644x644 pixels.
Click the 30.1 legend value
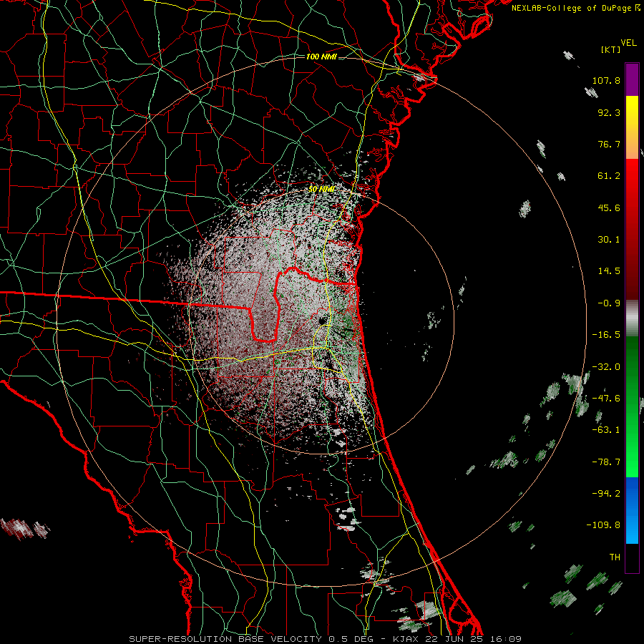click(x=609, y=240)
